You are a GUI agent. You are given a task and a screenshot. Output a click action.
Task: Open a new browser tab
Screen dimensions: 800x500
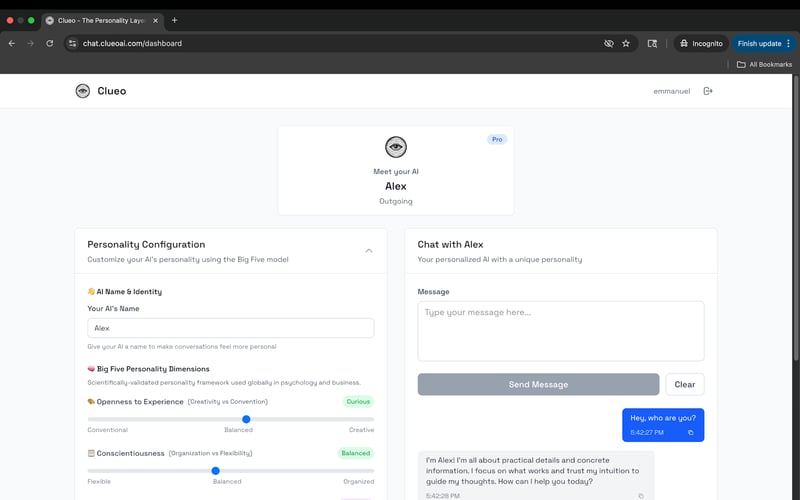(174, 20)
